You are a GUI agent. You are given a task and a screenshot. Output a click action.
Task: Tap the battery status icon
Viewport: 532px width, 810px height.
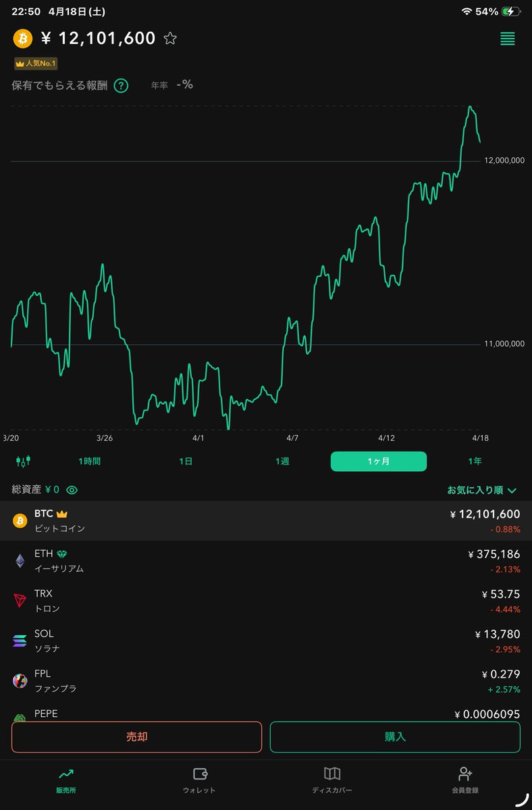pyautogui.click(x=511, y=11)
